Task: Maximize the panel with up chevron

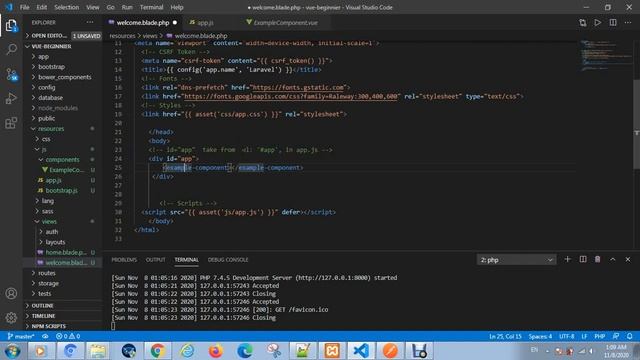Action: (x=613, y=260)
